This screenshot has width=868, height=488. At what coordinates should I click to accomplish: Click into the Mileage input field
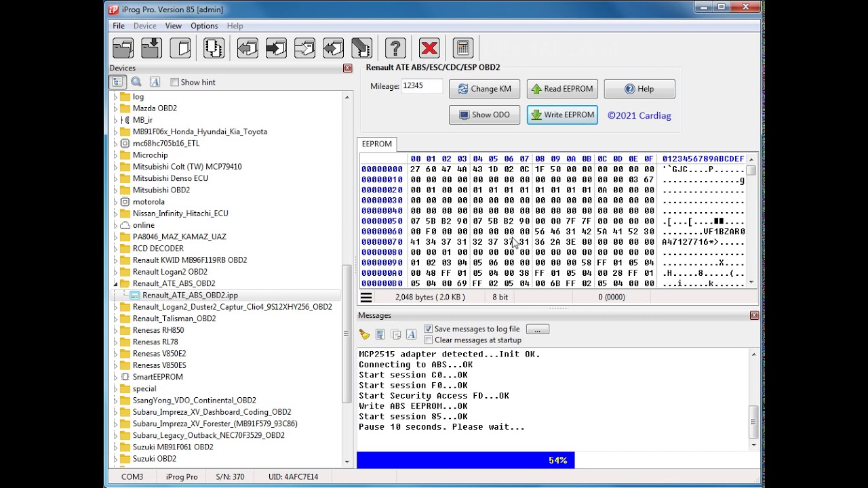pos(422,86)
